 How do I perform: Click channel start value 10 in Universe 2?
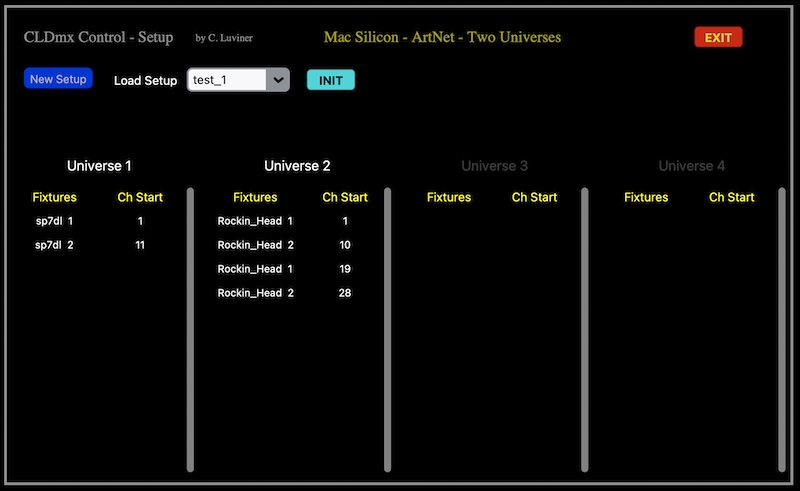coord(345,245)
